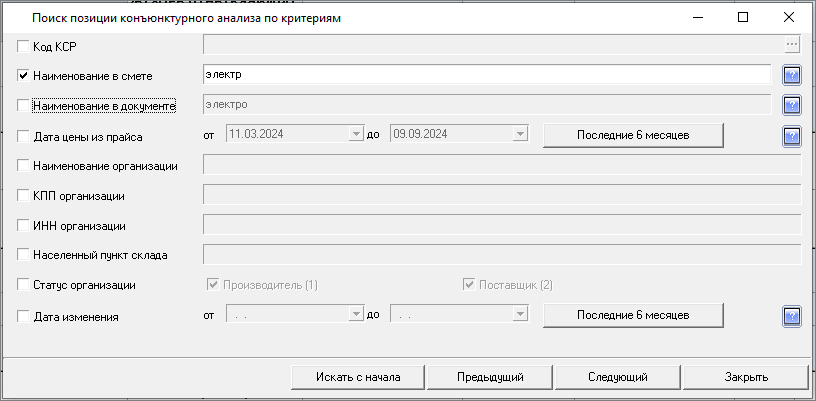Toggle Статус организации checkbox
Viewport: 816px width, 401px height.
[x=24, y=285]
